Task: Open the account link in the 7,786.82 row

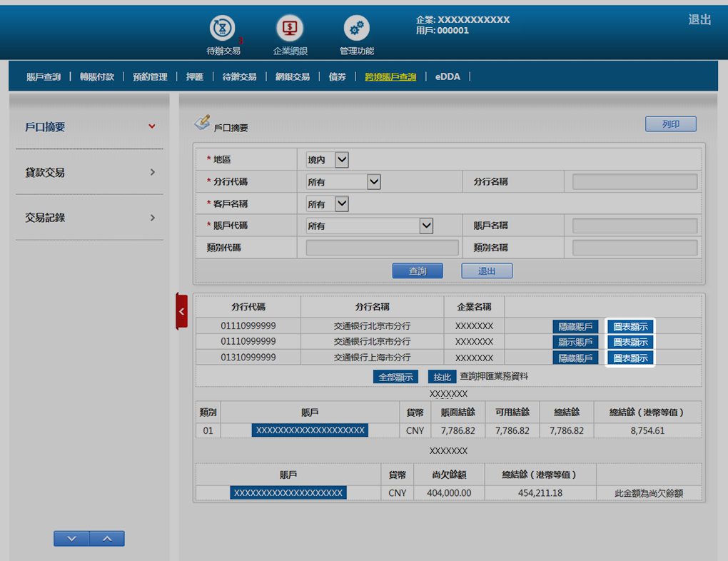Action: tap(310, 430)
